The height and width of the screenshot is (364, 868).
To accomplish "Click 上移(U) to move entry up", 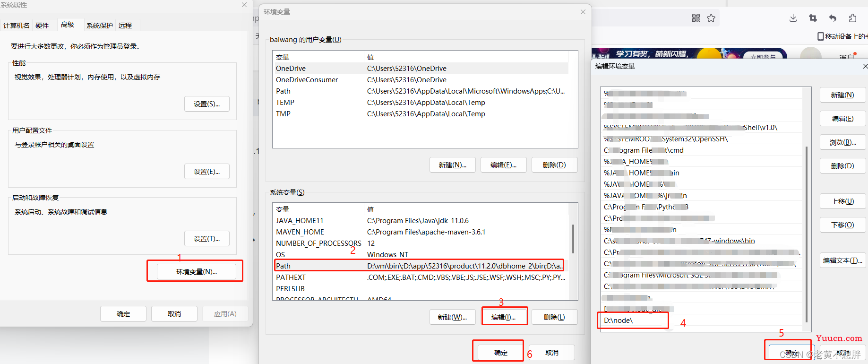I will click(843, 201).
